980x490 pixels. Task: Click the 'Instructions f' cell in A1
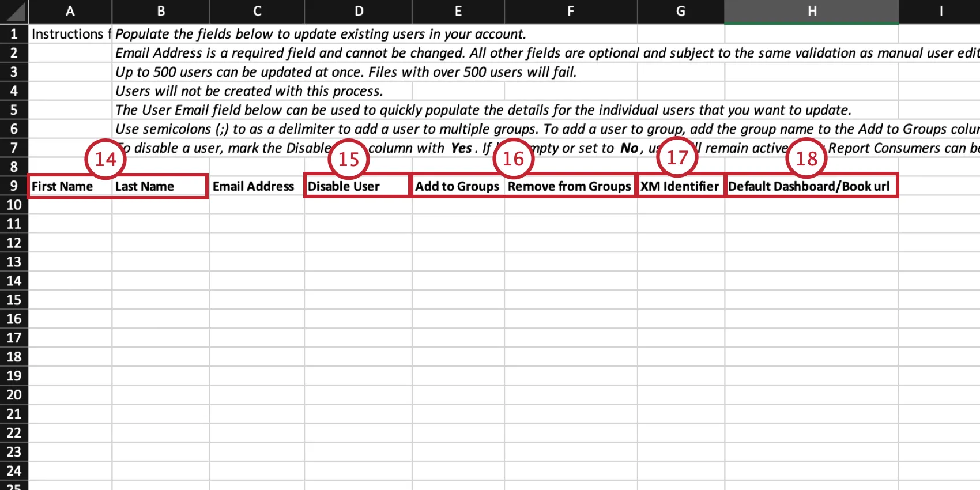70,34
